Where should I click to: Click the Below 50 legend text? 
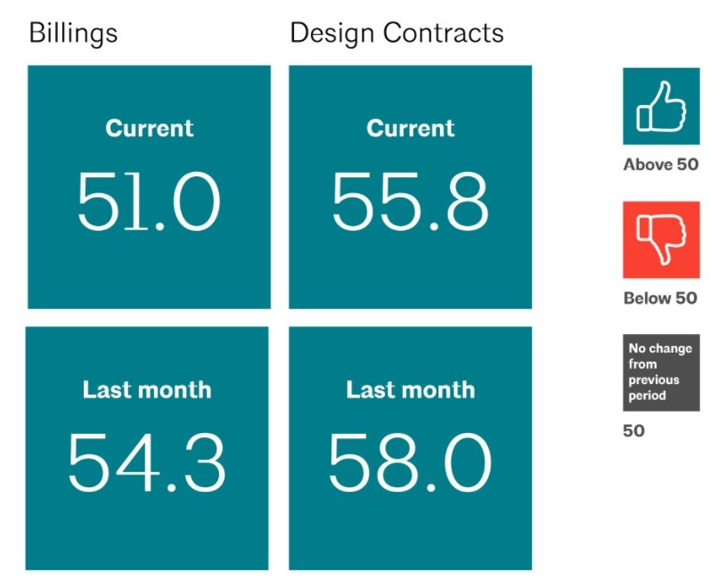click(x=660, y=298)
